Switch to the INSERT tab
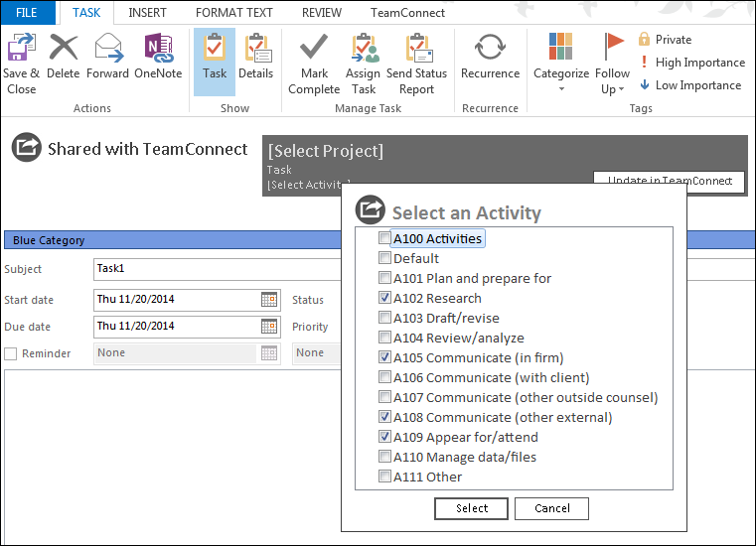 pyautogui.click(x=147, y=13)
